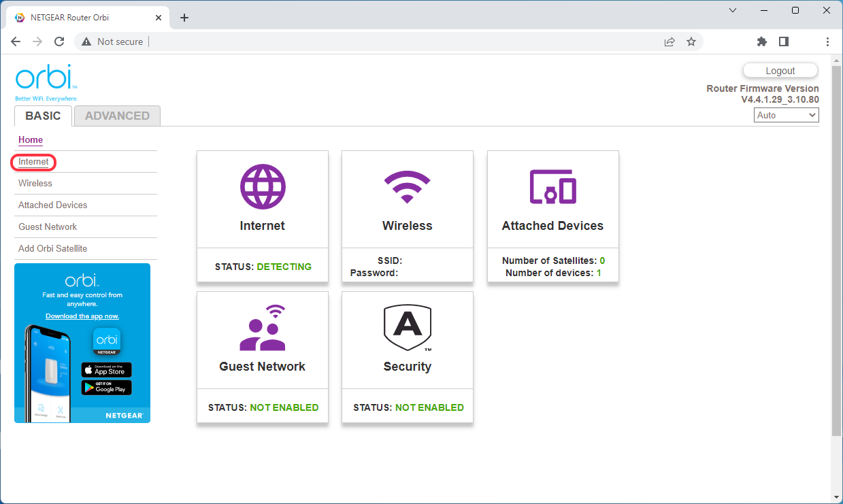This screenshot has width=843, height=504.
Task: Click the Download the app now link
Action: pyautogui.click(x=82, y=316)
